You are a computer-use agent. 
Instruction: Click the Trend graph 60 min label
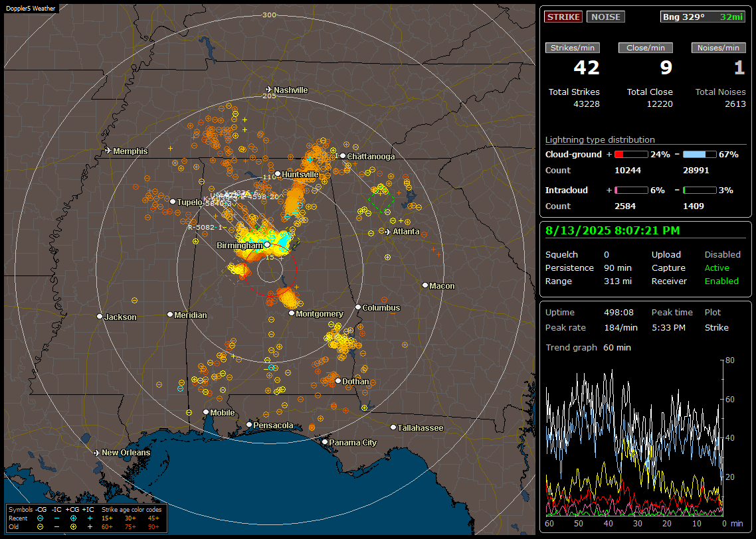pos(588,348)
